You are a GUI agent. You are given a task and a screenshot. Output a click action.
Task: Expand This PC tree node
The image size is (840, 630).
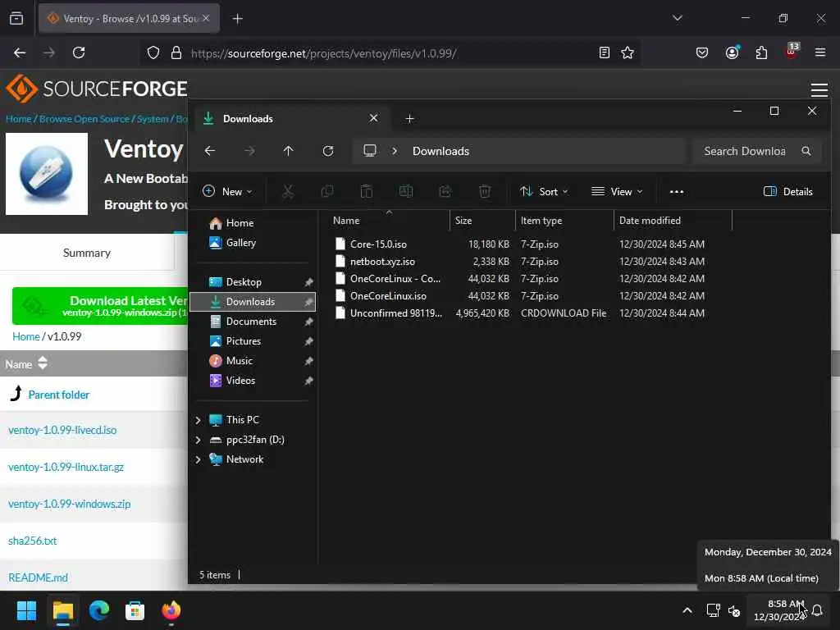(x=199, y=420)
